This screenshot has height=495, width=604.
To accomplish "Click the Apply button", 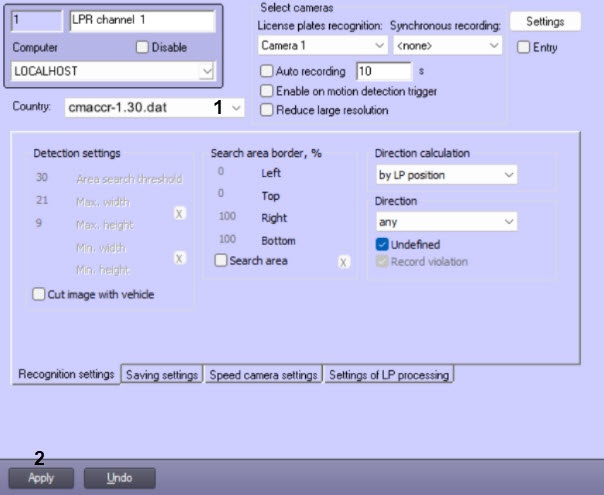I will [41, 478].
